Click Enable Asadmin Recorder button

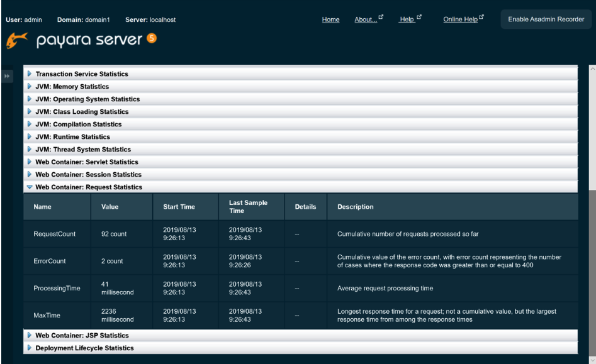(x=546, y=19)
